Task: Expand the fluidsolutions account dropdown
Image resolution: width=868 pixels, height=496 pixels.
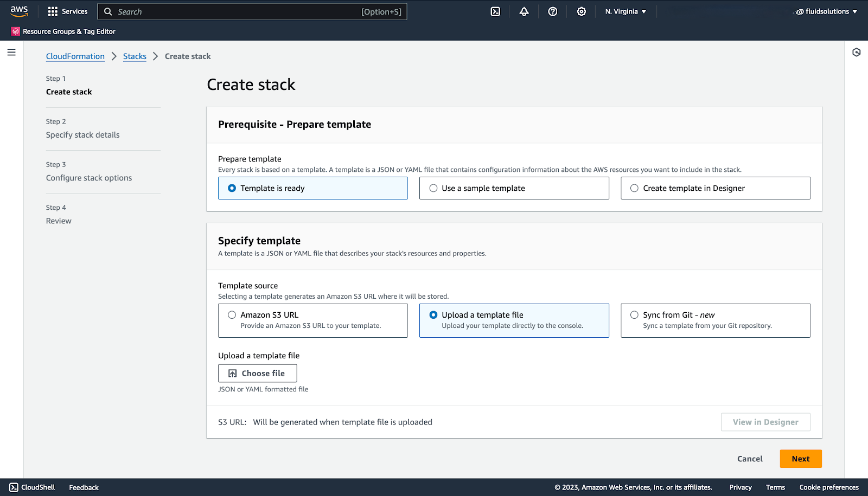Action: 825,11
